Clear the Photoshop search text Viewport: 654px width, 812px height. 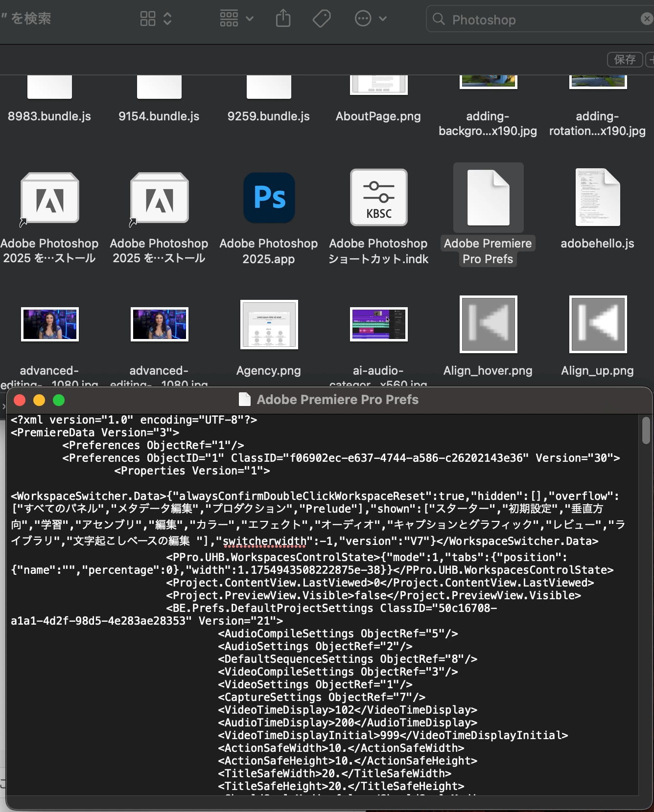pos(647,19)
